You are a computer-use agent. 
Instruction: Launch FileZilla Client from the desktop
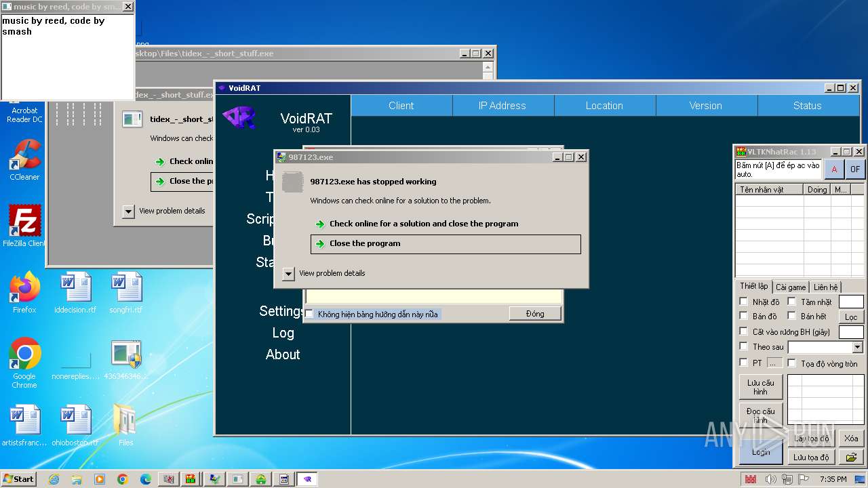(x=24, y=226)
